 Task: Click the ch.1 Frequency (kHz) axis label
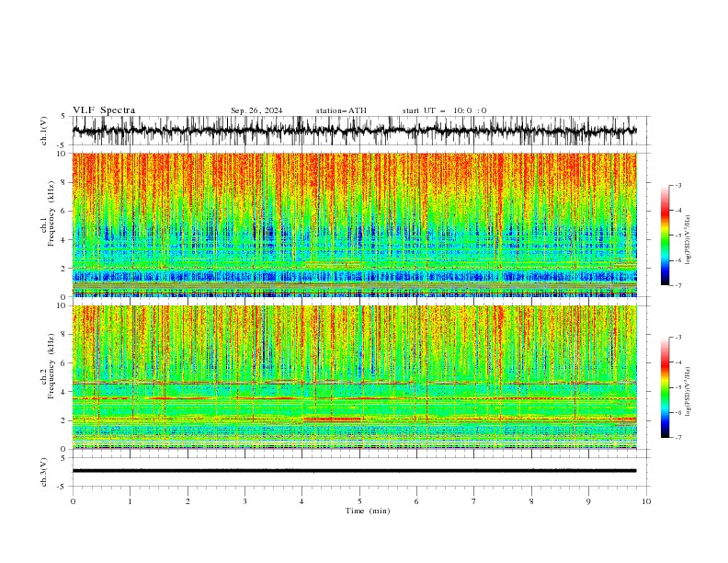(48, 213)
